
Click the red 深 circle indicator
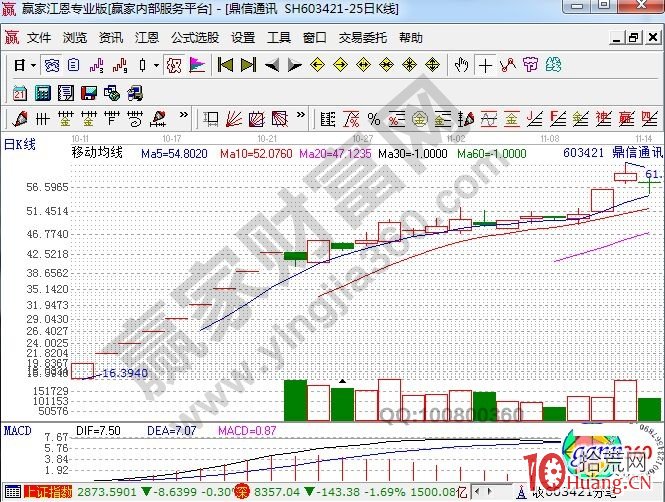(x=241, y=492)
